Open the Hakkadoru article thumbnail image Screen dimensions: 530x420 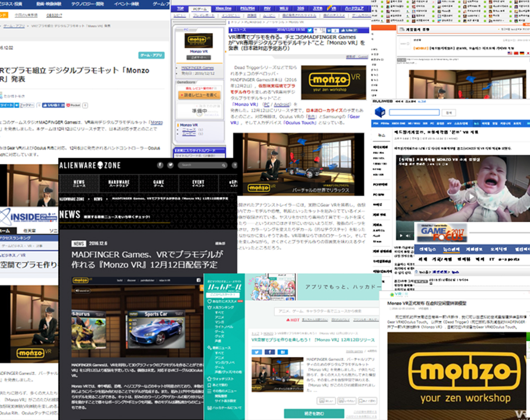point(278,375)
